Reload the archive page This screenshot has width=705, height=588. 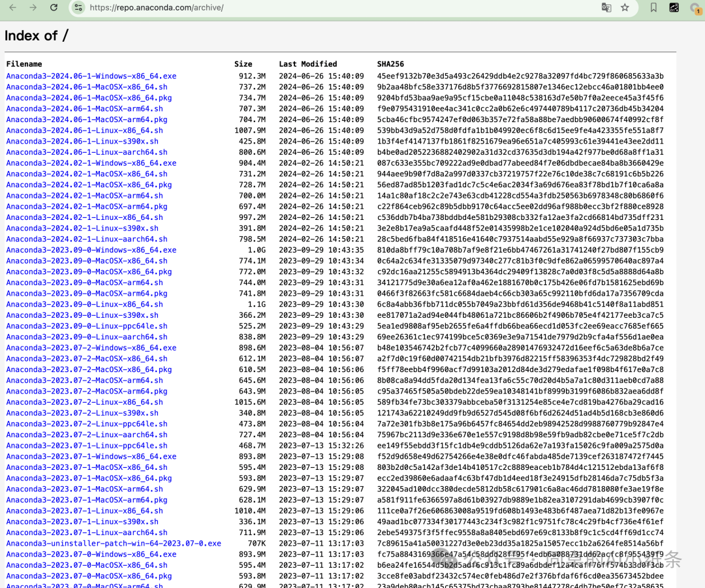[x=54, y=8]
